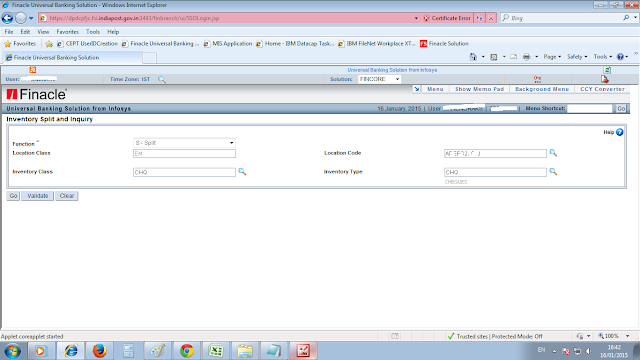Click the orange RSS-style icon above User
The width and height of the screenshot is (640, 360).
pos(33,70)
